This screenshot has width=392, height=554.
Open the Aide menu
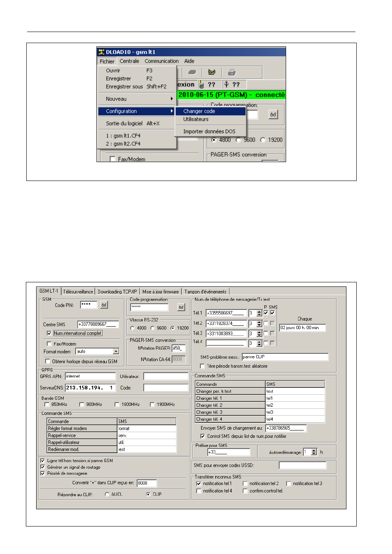189,61
